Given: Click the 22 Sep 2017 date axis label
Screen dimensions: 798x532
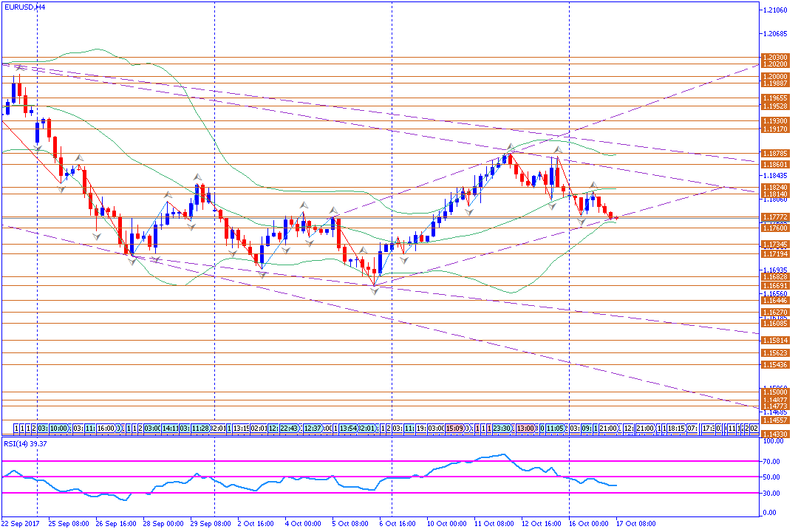Looking at the screenshot, I should tap(20, 523).
